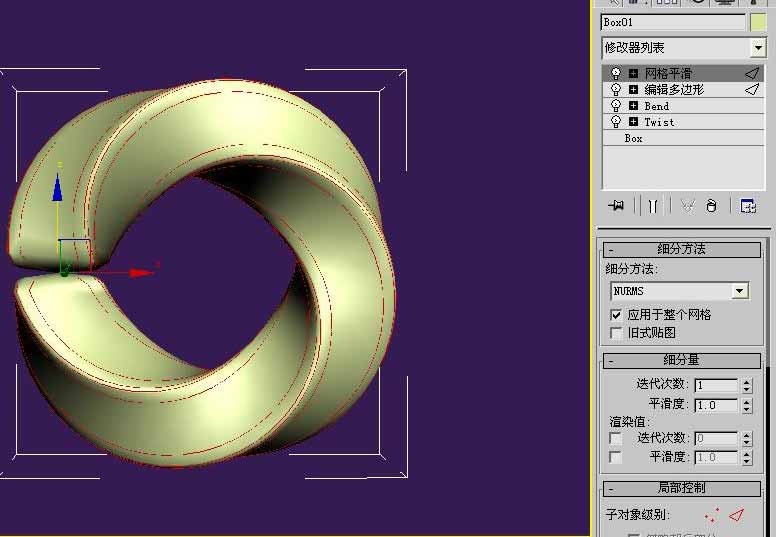Select the Twist modifier in the stack
776x537 pixels.
[x=683, y=122]
